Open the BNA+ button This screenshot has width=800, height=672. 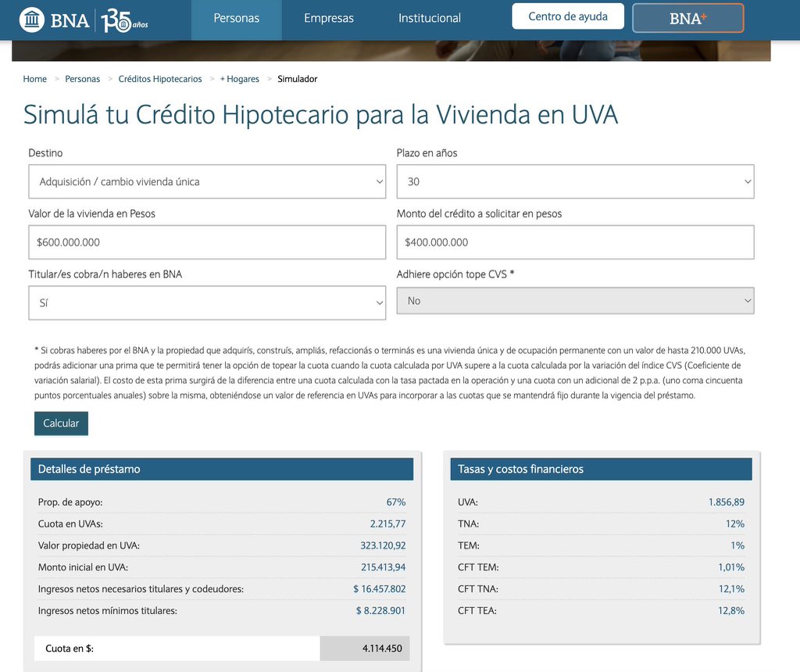pyautogui.click(x=687, y=19)
